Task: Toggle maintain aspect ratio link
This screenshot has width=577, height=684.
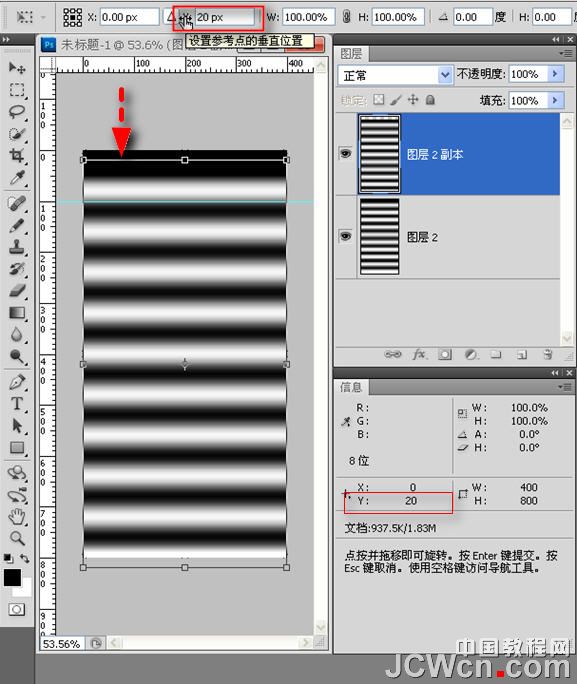Action: coord(346,17)
